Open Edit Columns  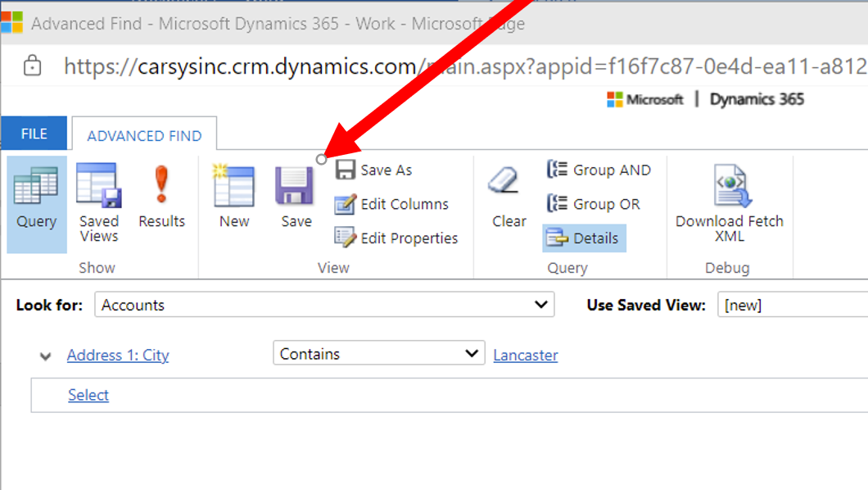392,204
